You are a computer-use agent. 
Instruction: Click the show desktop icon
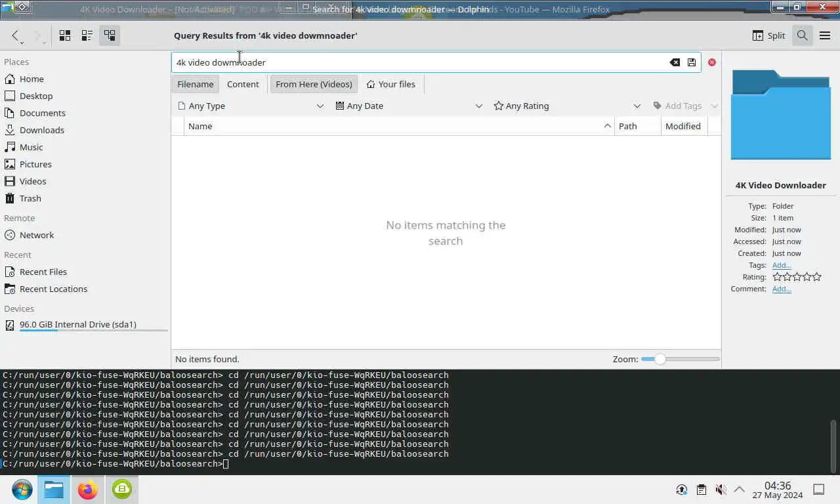pos(819,490)
